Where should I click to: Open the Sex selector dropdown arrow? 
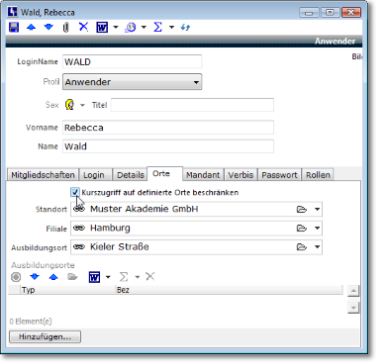coord(82,105)
